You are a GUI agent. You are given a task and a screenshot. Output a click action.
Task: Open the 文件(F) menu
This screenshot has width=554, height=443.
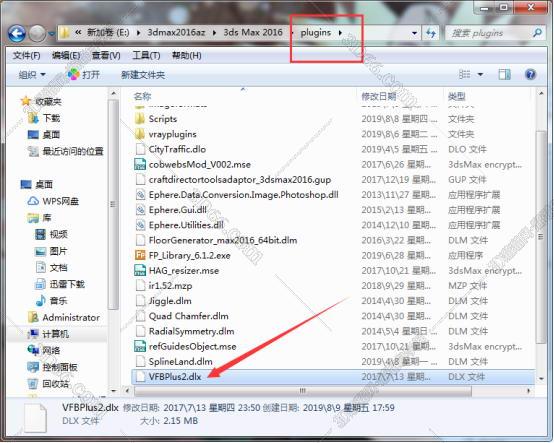[26, 55]
